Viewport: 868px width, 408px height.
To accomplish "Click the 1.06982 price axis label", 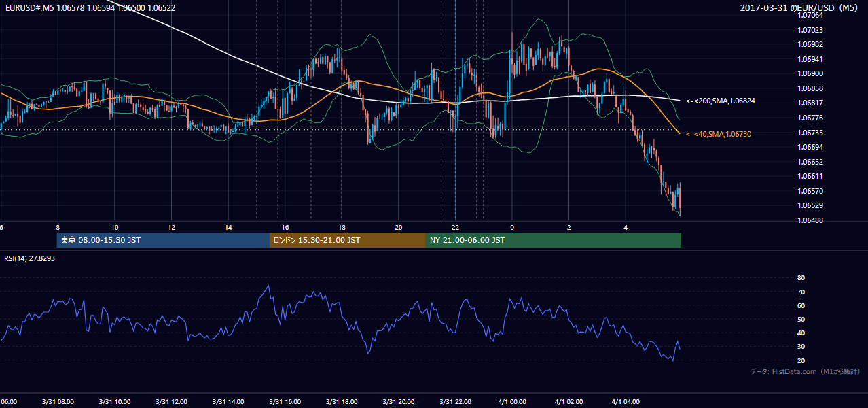I will tap(811, 44).
